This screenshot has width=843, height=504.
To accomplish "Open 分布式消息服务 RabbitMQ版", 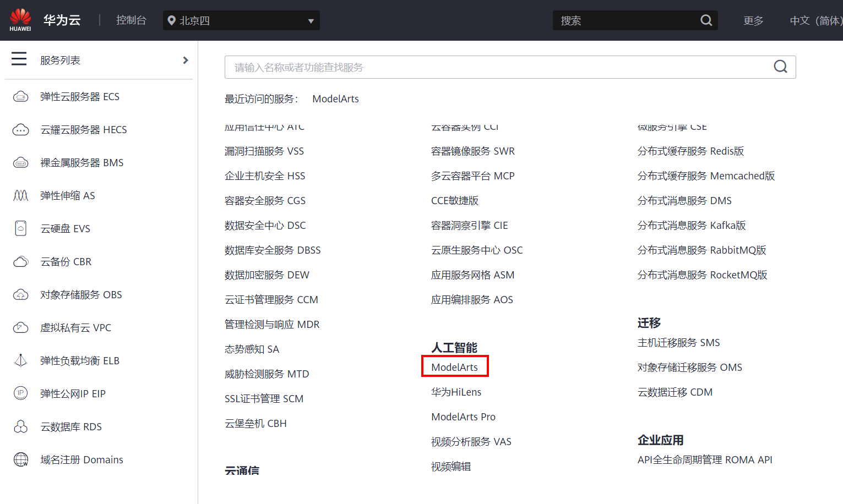I will 702,250.
